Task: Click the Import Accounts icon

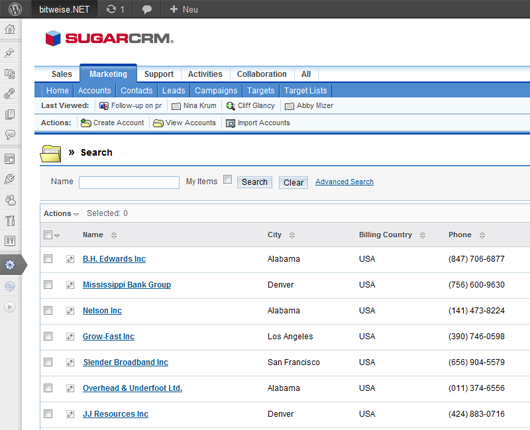Action: click(230, 123)
